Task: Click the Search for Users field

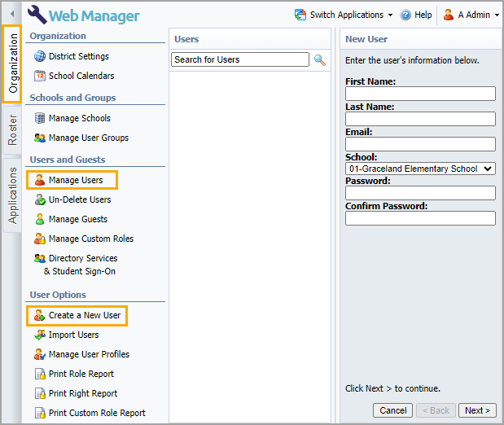Action: pyautogui.click(x=239, y=59)
